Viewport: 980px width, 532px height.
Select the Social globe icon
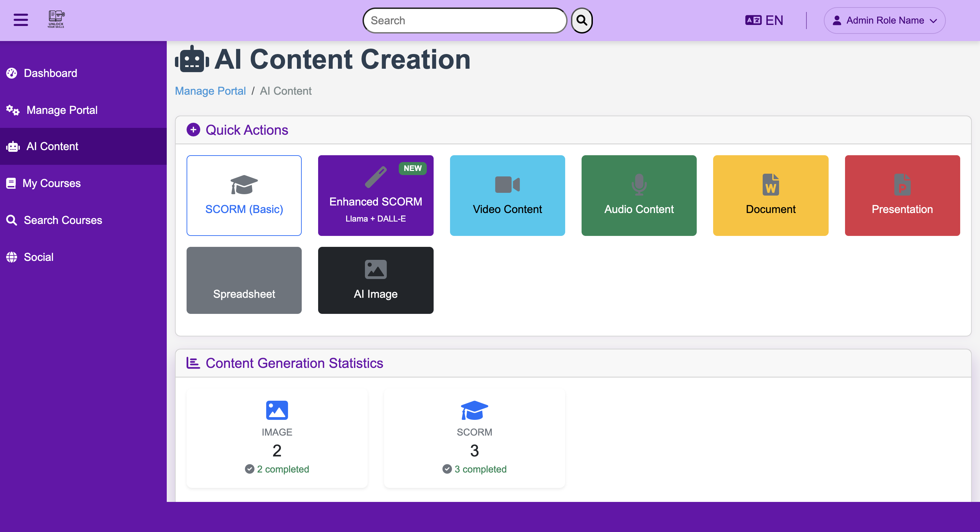tap(12, 257)
